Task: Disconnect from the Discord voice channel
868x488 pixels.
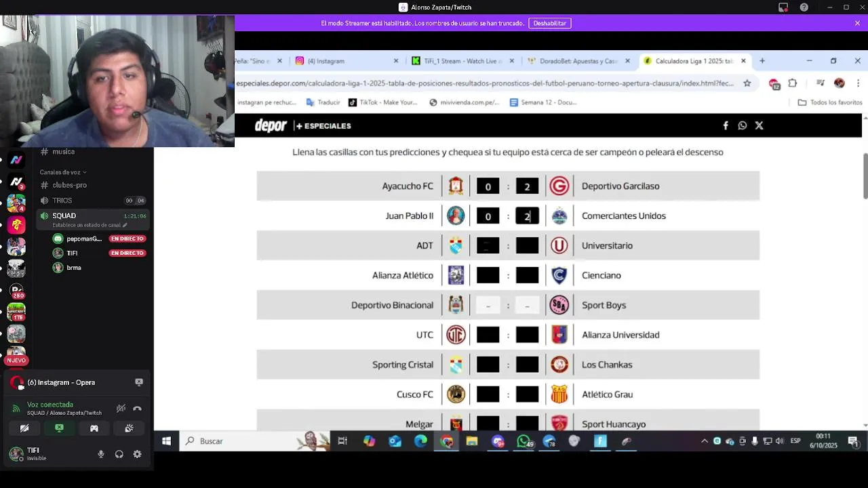Action: (137, 408)
